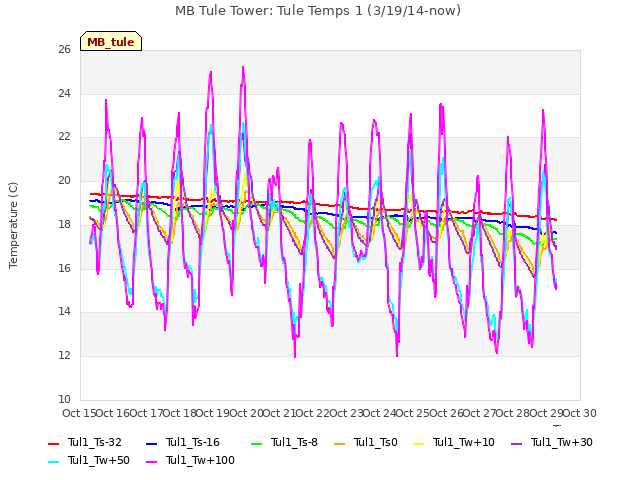Click the 10 y-axis tick label
The image size is (640, 480).
pos(64,399)
